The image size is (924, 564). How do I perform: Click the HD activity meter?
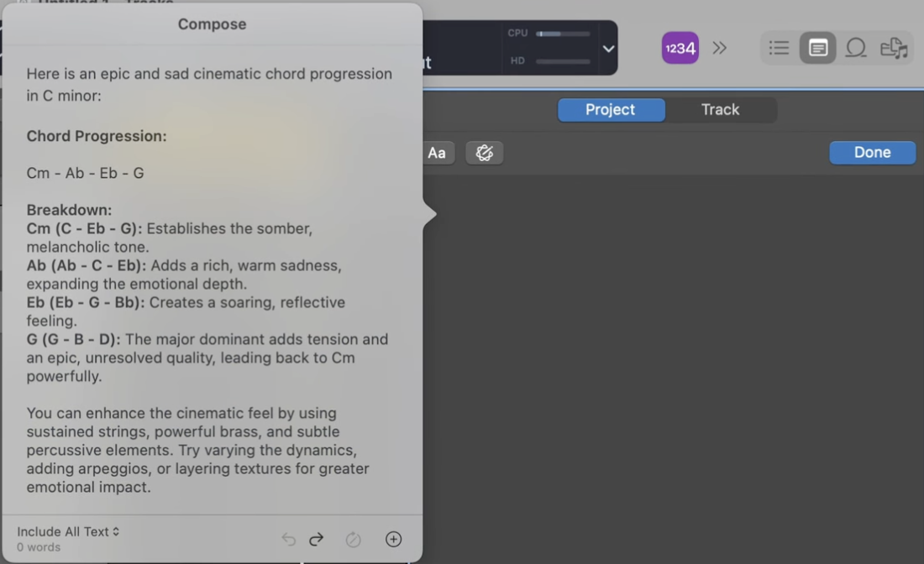[562, 61]
